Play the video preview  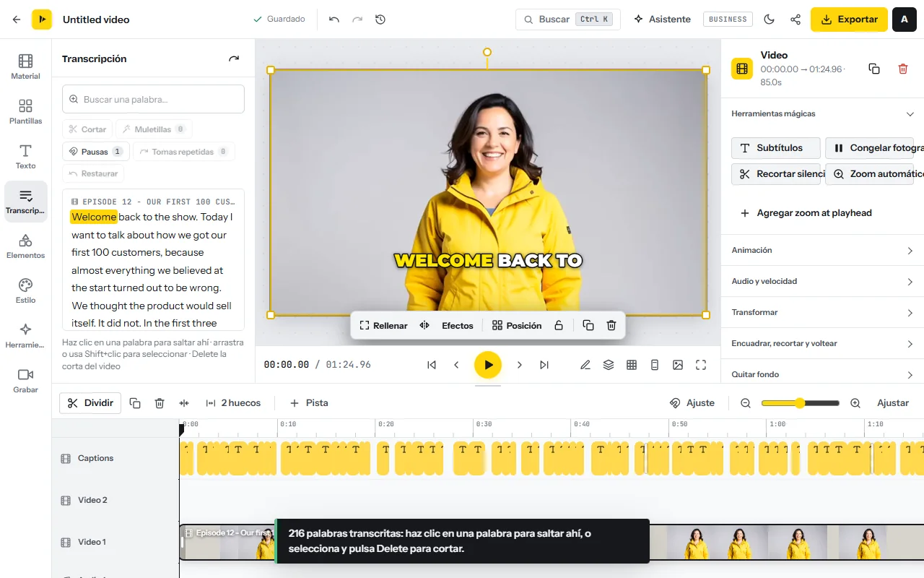pos(488,365)
